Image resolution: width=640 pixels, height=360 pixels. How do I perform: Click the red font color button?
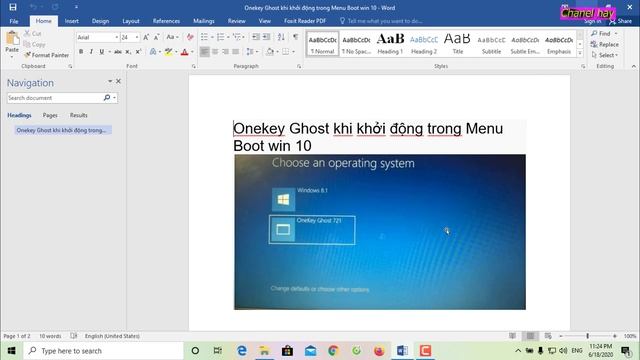click(184, 52)
